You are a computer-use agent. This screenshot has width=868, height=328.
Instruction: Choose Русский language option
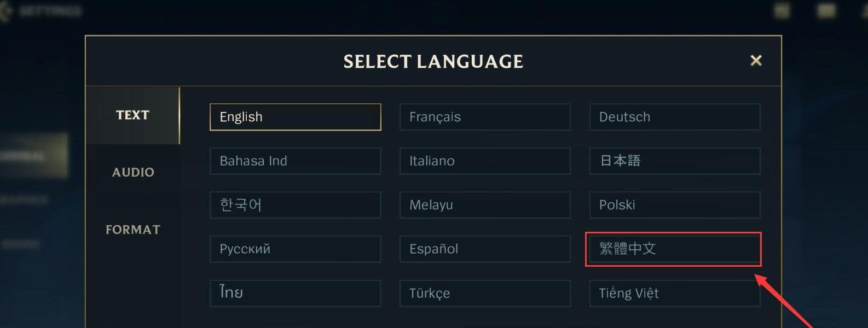click(x=296, y=249)
